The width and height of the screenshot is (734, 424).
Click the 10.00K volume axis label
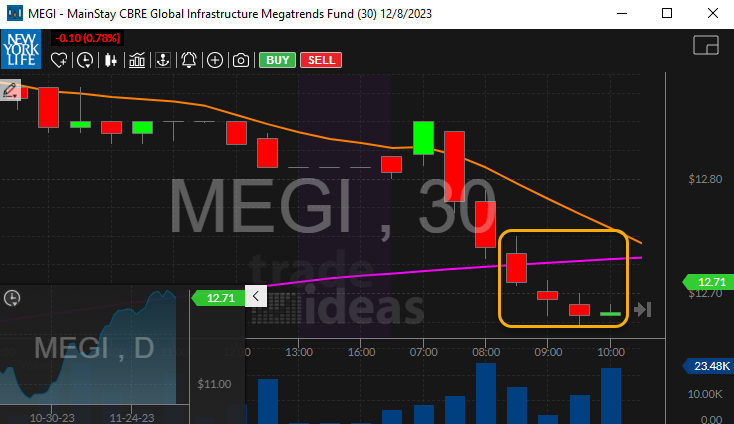(x=705, y=394)
